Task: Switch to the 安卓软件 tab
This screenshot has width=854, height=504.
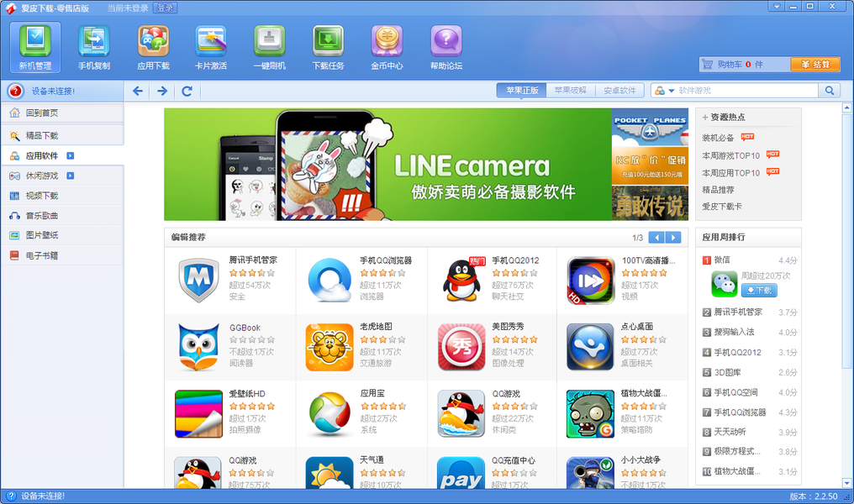Action: tap(619, 91)
